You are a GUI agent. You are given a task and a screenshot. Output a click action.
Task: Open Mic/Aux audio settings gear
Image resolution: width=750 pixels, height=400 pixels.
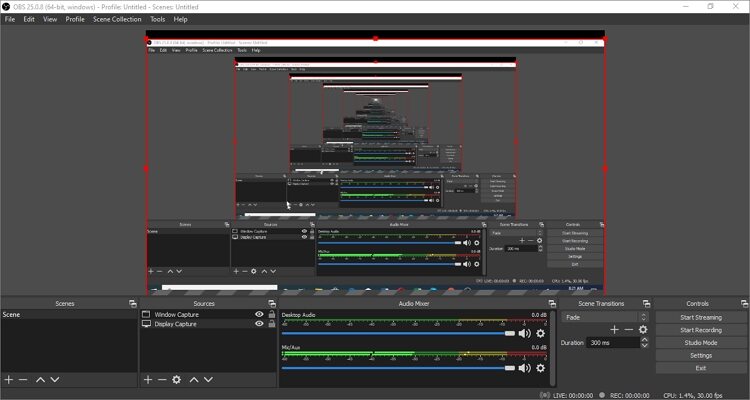540,368
